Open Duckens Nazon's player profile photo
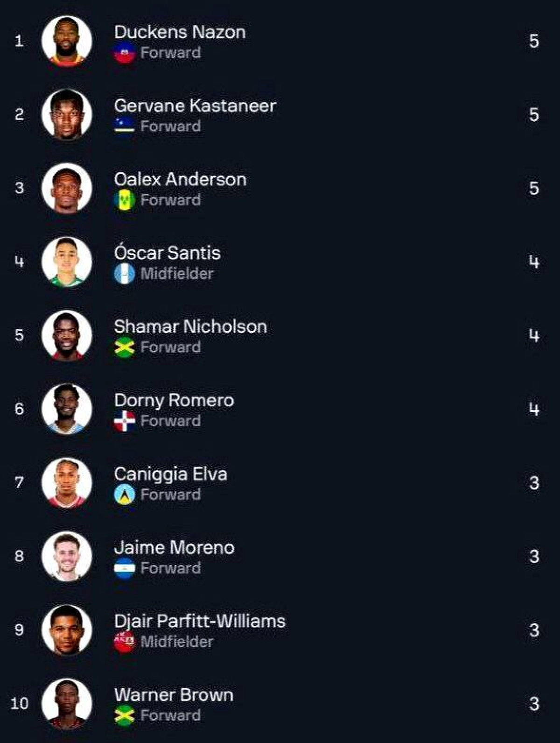 (67, 41)
